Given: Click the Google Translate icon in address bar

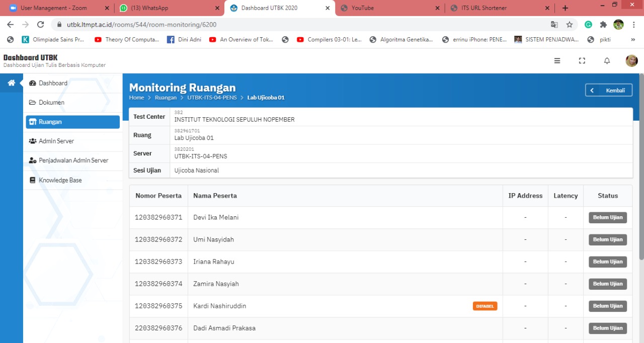Looking at the screenshot, I should tap(554, 25).
